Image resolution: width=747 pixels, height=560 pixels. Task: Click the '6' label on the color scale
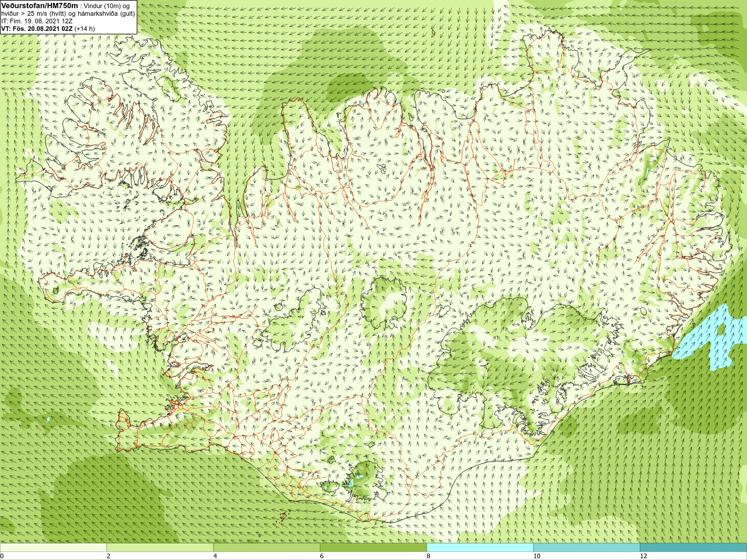[322, 556]
